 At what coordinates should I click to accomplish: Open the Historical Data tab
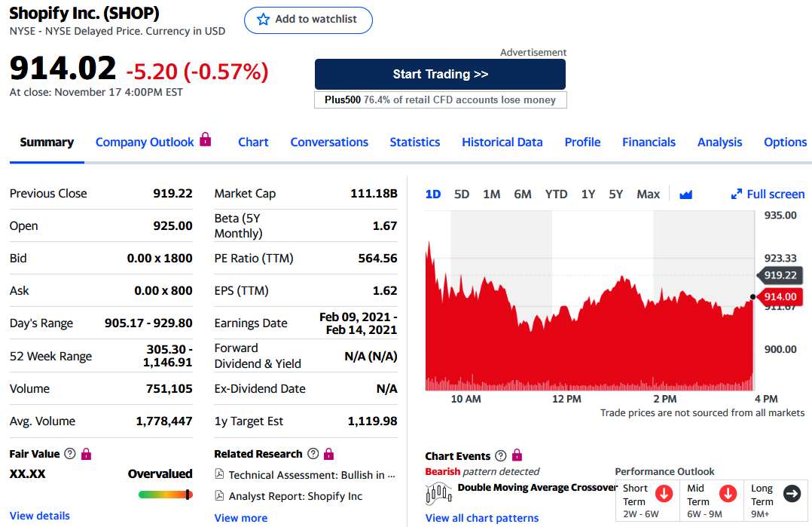point(502,142)
